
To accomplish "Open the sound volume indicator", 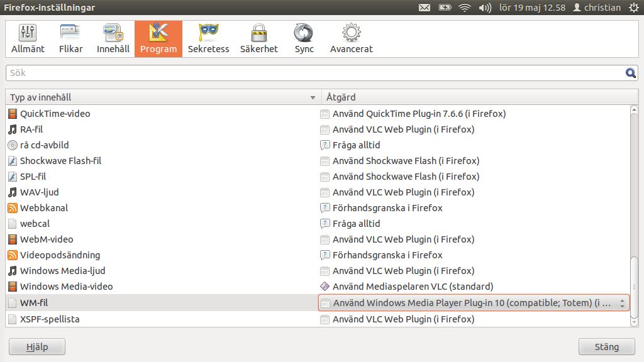I will (485, 8).
